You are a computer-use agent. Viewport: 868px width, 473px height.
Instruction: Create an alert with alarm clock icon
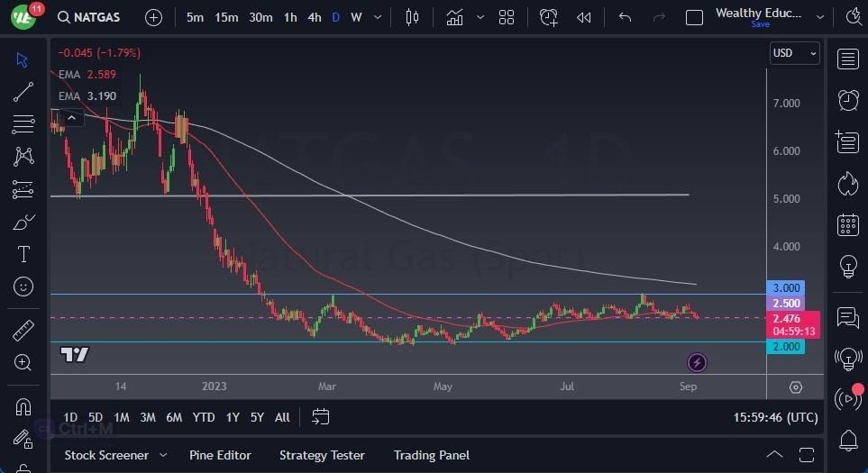(549, 18)
